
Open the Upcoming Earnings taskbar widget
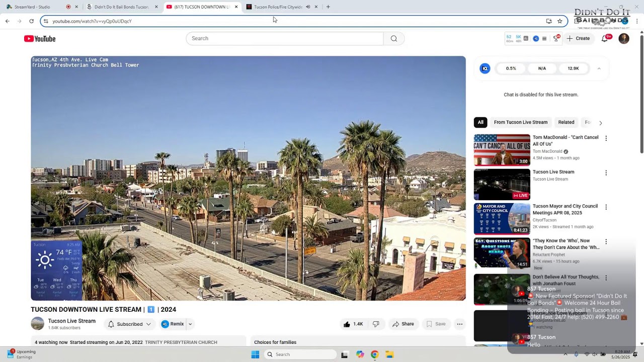click(21, 354)
